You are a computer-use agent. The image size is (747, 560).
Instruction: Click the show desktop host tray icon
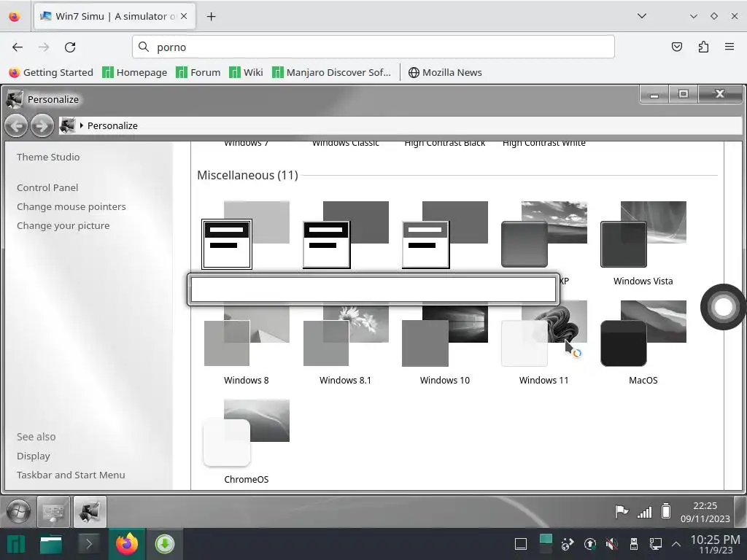[521, 544]
